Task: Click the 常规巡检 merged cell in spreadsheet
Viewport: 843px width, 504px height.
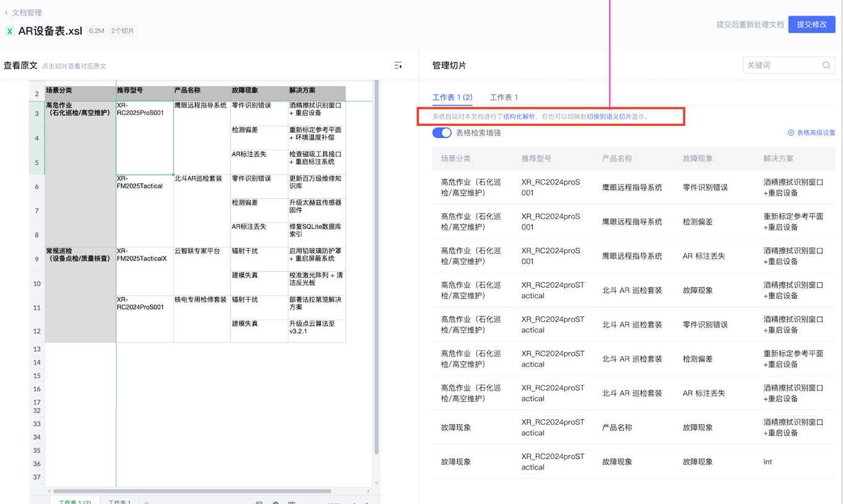Action: pos(80,295)
